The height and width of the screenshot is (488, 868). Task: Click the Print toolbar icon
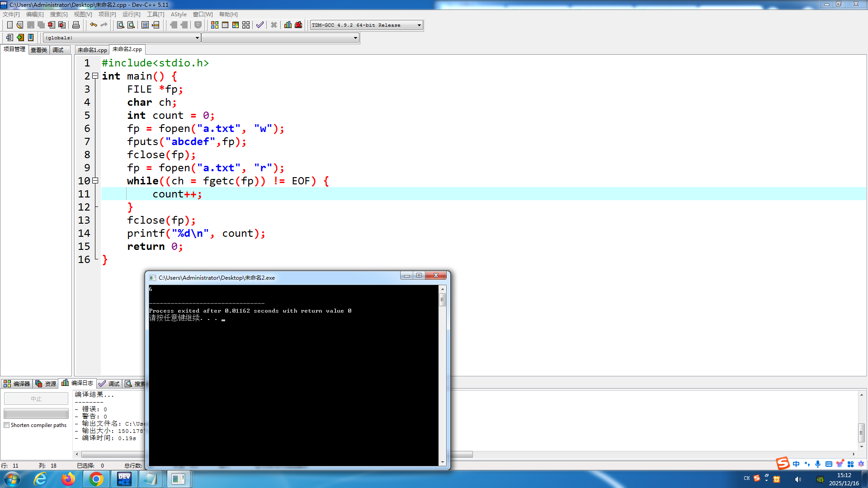coord(76,25)
